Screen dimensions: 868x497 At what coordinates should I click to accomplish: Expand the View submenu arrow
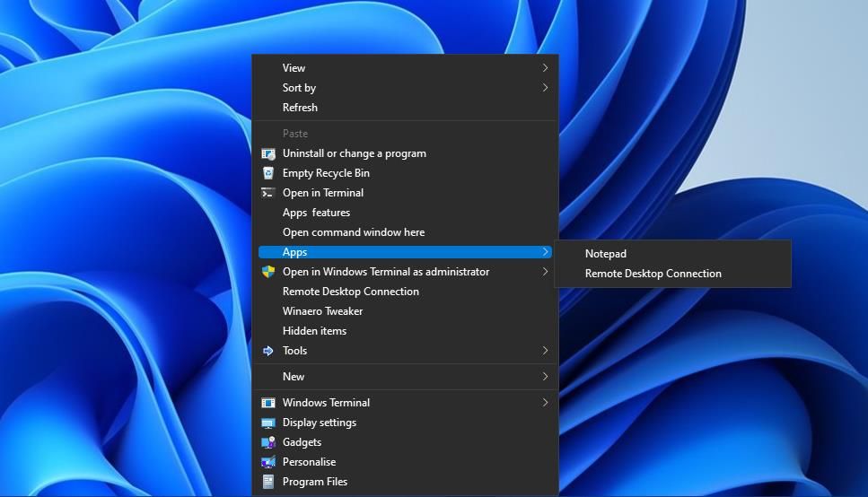(545, 68)
